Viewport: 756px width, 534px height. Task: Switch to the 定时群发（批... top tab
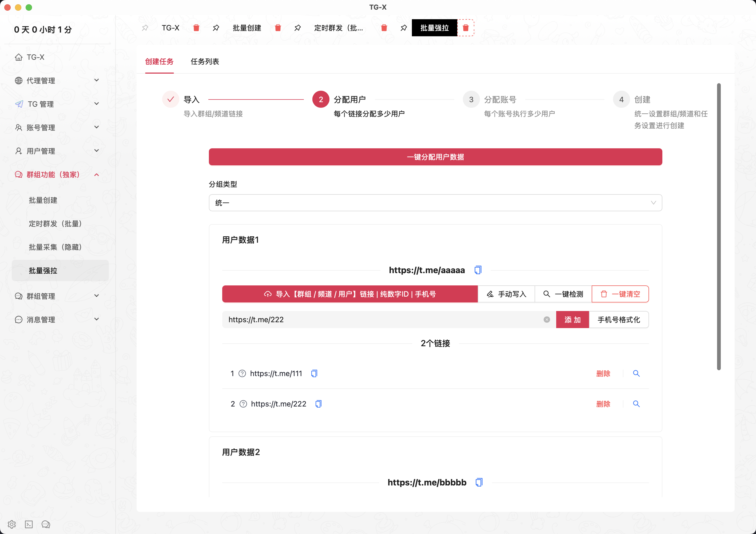339,28
